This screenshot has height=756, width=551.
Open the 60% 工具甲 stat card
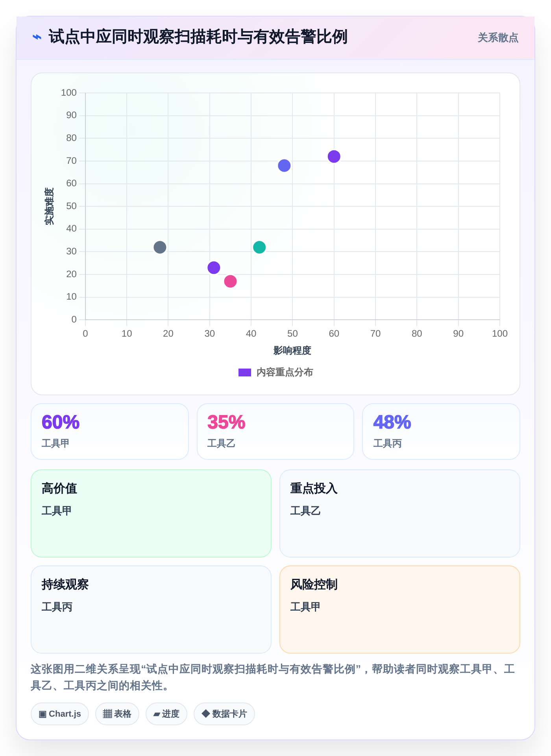[110, 432]
